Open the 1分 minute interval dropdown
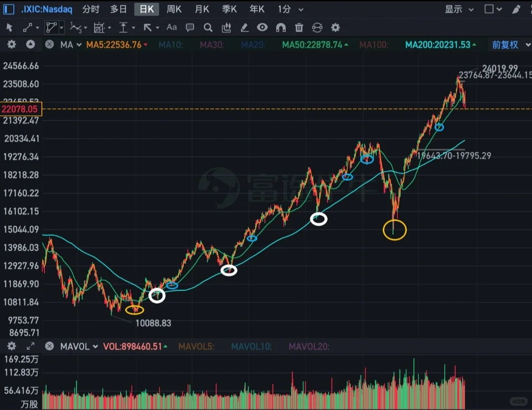 291,9
